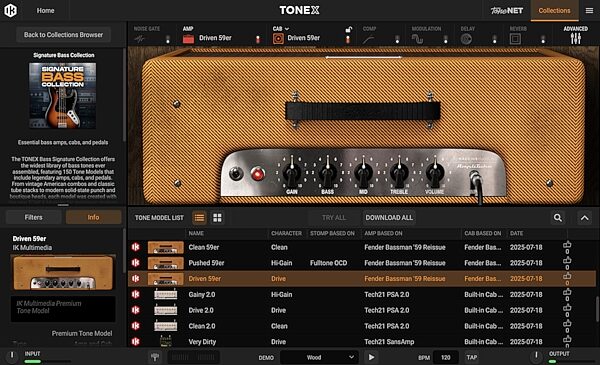Toggle the Noise Gate power switch
The image size is (600, 365).
[168, 39]
